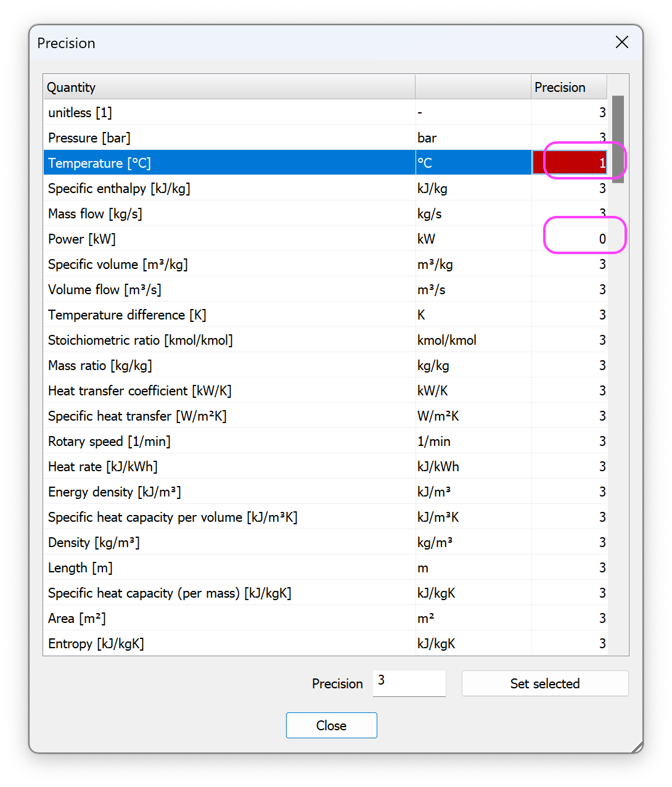Screen dimensions: 672x787
Task: Select the Energy density [kJ/m³] row
Action: [x=326, y=492]
